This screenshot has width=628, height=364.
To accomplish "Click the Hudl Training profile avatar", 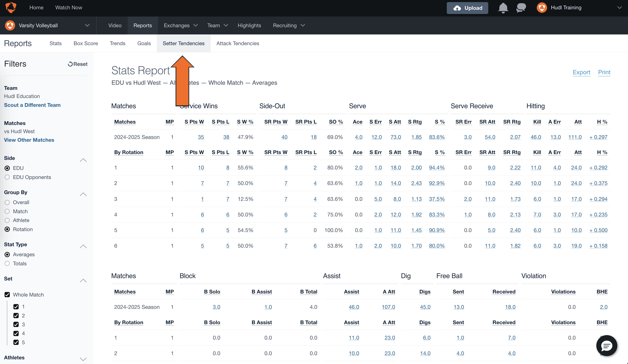I will (542, 8).
